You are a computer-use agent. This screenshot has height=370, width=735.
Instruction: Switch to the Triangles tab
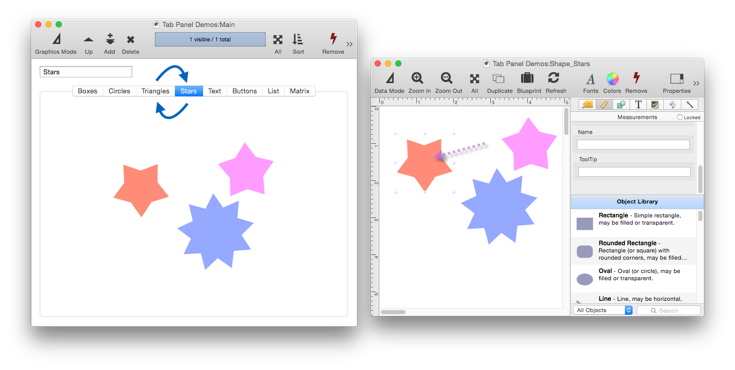point(155,91)
